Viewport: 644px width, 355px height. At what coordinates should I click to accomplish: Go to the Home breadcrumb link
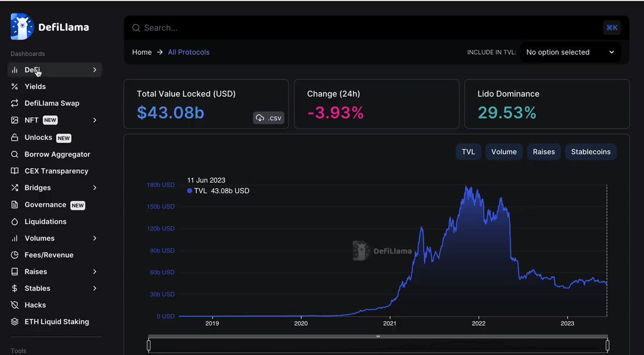tap(142, 52)
